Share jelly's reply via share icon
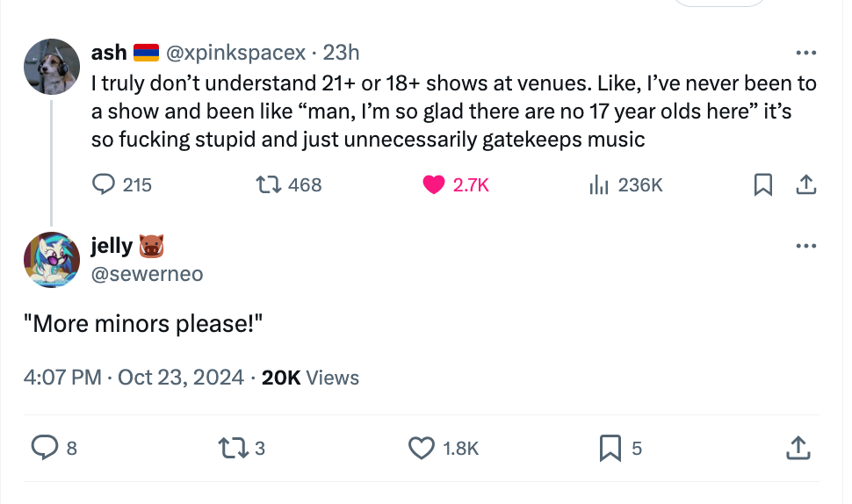The image size is (852, 504). pos(797,449)
